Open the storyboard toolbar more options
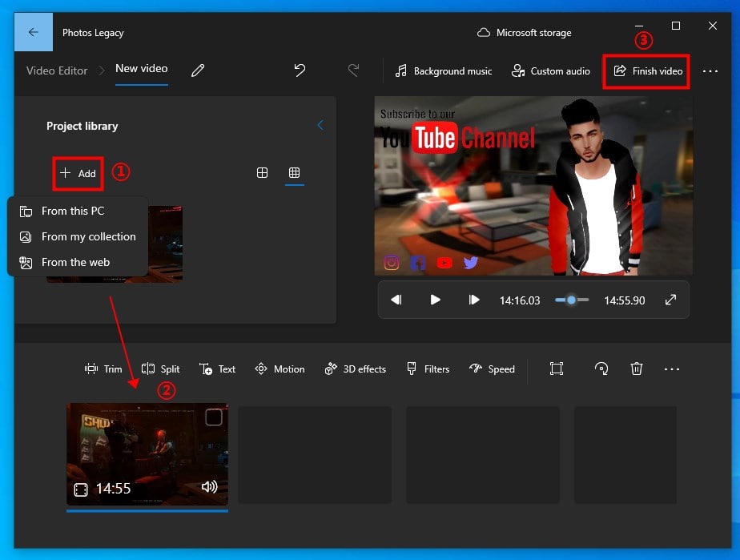This screenshot has height=560, width=740. (x=672, y=369)
